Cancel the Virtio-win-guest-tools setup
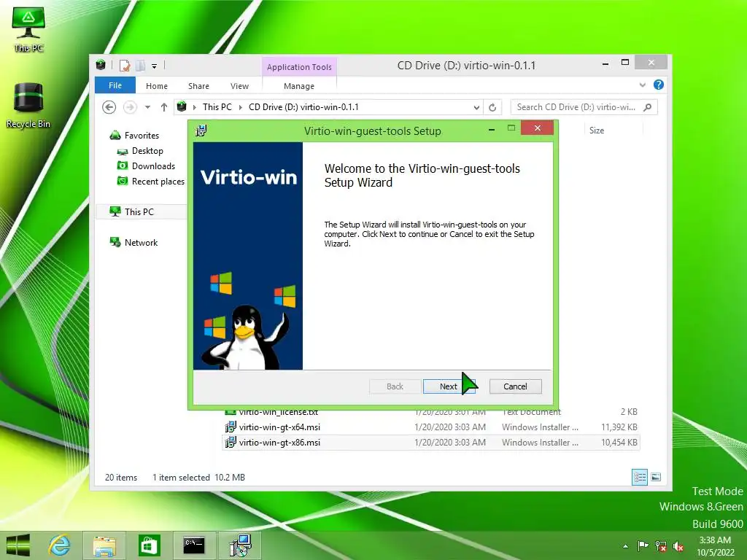The width and height of the screenshot is (747, 560). pos(515,386)
